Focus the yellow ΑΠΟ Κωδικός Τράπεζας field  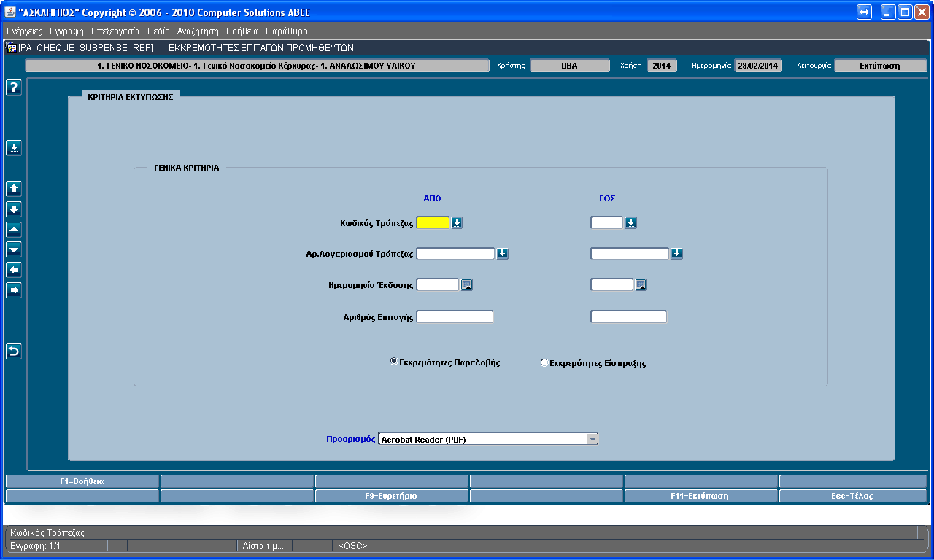pyautogui.click(x=433, y=223)
